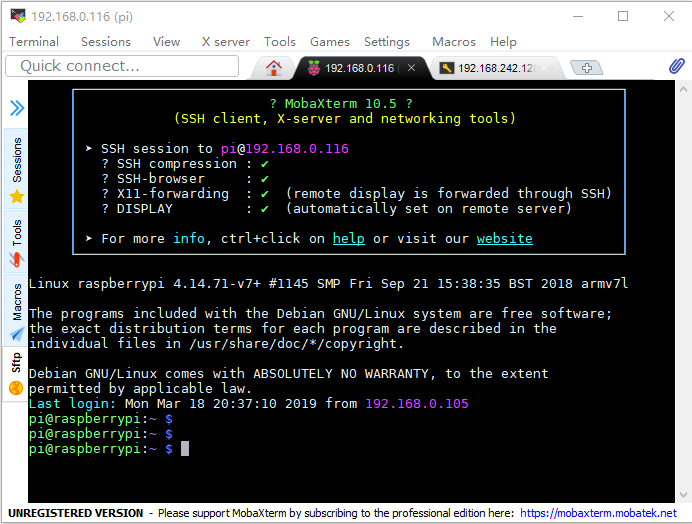The width and height of the screenshot is (692, 524).
Task: Open the Settings menu
Action: pyautogui.click(x=387, y=41)
